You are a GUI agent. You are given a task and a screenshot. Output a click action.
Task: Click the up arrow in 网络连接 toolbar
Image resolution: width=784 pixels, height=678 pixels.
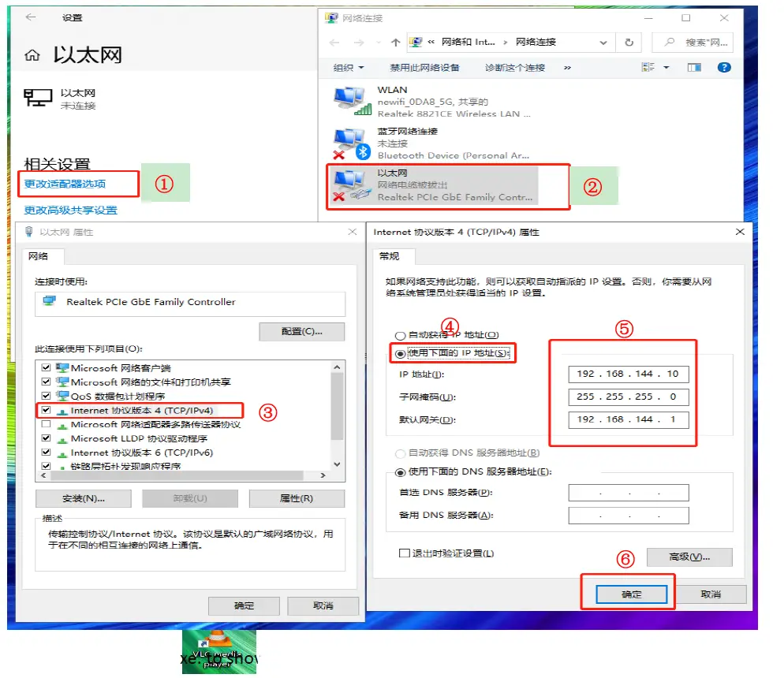395,43
